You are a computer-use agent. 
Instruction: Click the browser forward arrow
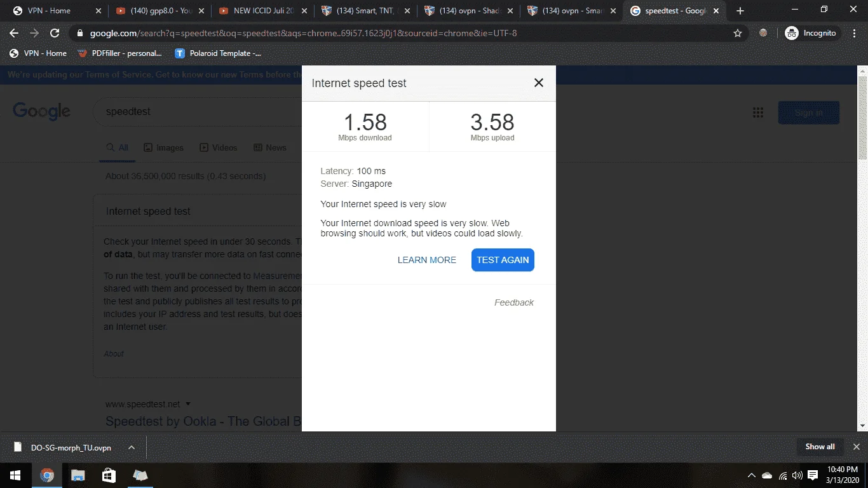coord(34,33)
